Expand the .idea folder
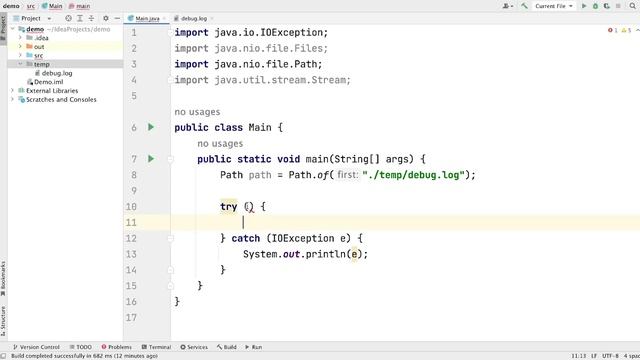The height and width of the screenshot is (360, 640). pyautogui.click(x=20, y=38)
